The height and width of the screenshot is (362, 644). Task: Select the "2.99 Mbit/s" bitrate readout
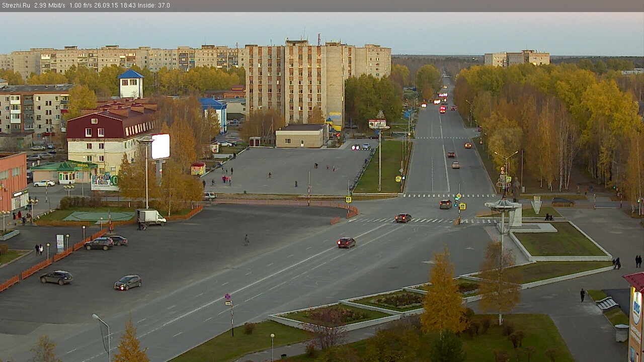pyautogui.click(x=50, y=6)
